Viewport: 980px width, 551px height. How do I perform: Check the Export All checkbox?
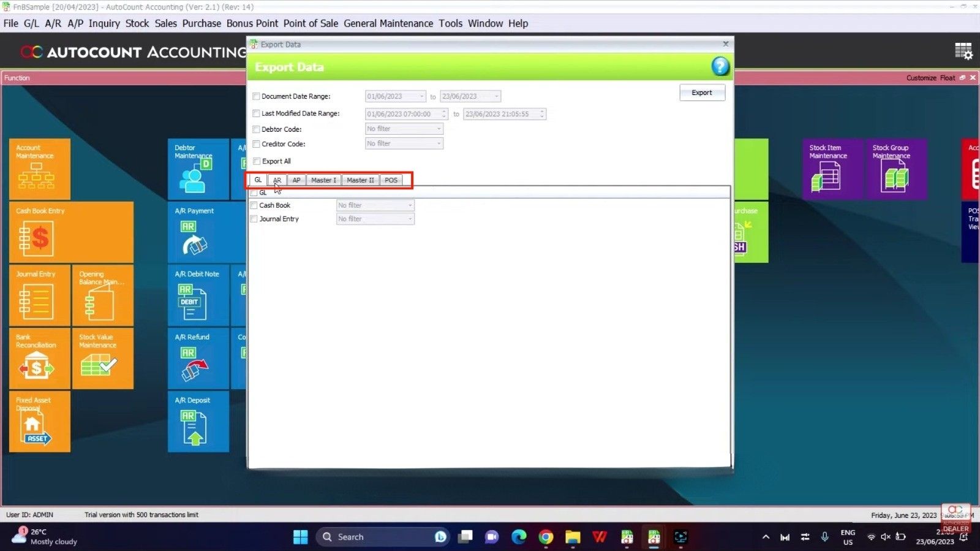(257, 161)
